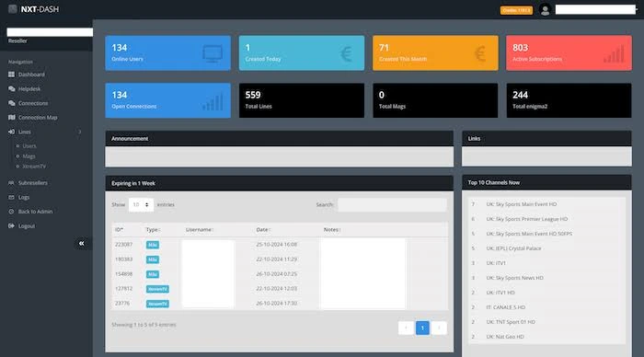
Task: Sort table by Username column header
Action: tap(200, 230)
